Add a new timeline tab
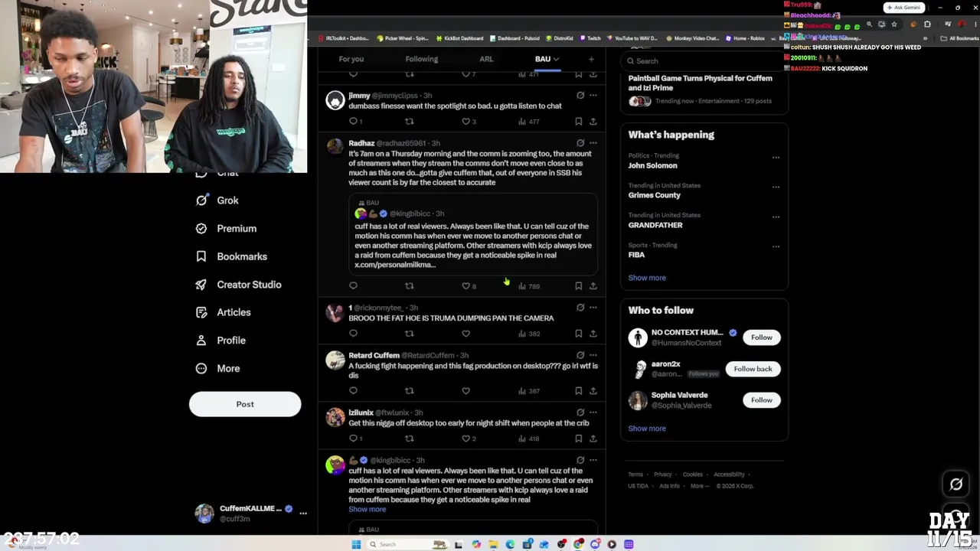980x551 pixels. click(x=591, y=59)
